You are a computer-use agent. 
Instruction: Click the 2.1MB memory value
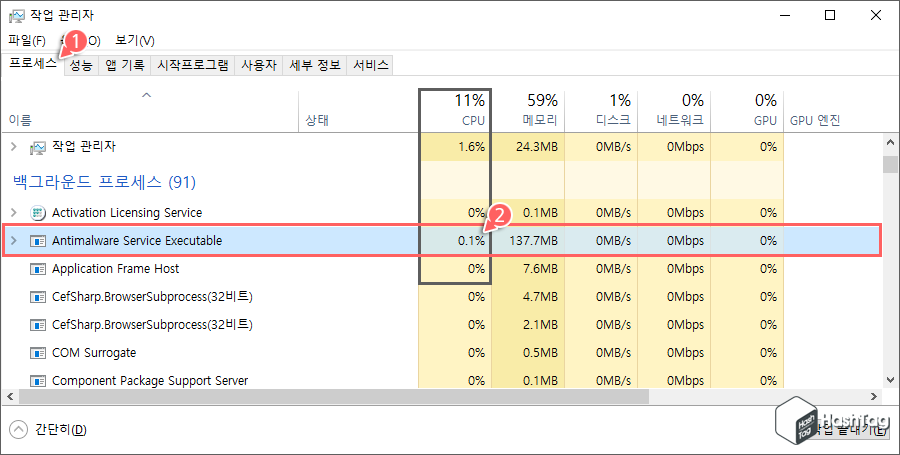[540, 325]
